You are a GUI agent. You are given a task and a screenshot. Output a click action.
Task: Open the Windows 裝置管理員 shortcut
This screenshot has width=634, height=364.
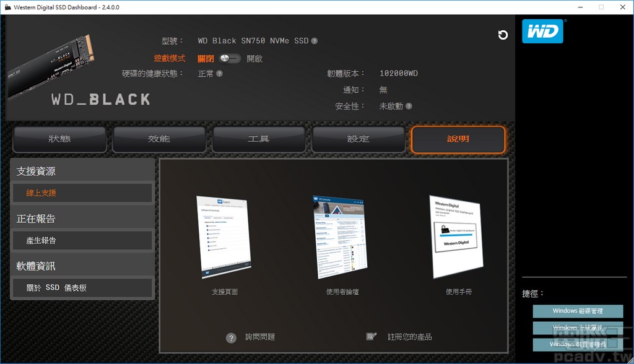578,344
